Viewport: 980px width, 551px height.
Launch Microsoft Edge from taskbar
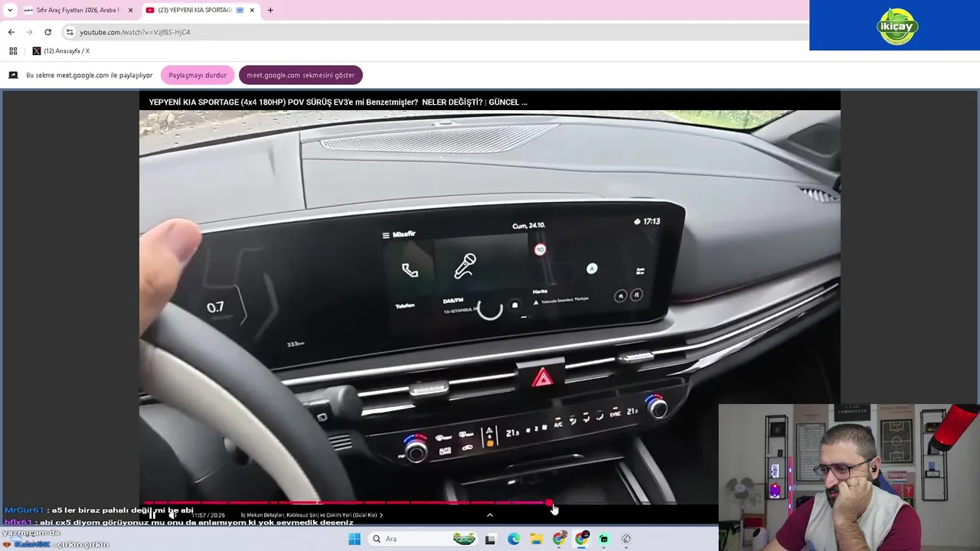(x=514, y=539)
